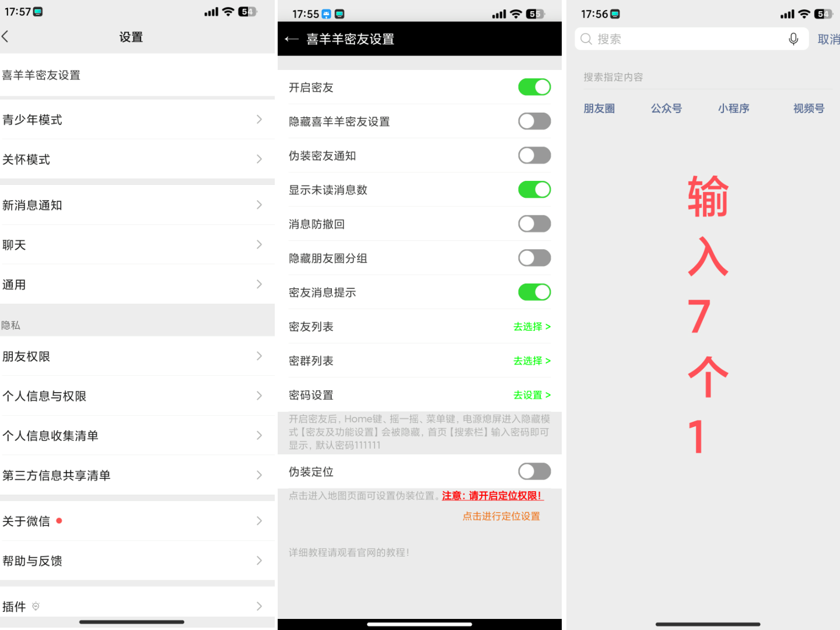Screen dimensions: 840x630
Task: Select the 视频号 search category
Action: (x=808, y=108)
